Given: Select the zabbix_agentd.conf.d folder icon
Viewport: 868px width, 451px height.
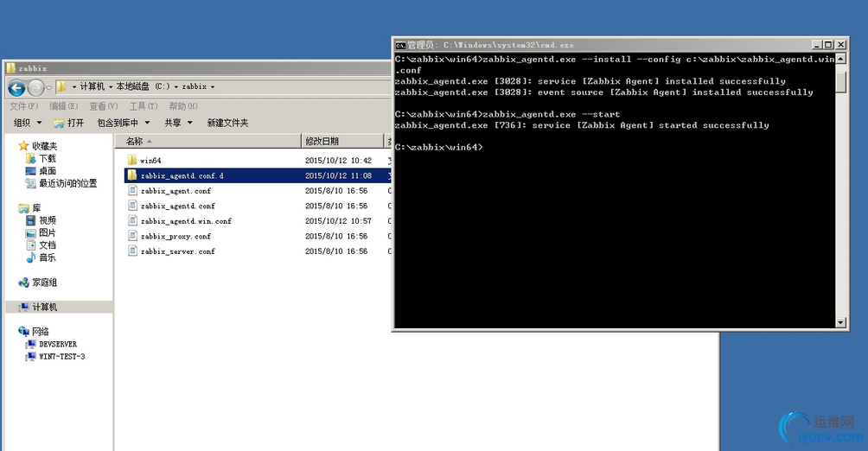Looking at the screenshot, I should coord(131,175).
